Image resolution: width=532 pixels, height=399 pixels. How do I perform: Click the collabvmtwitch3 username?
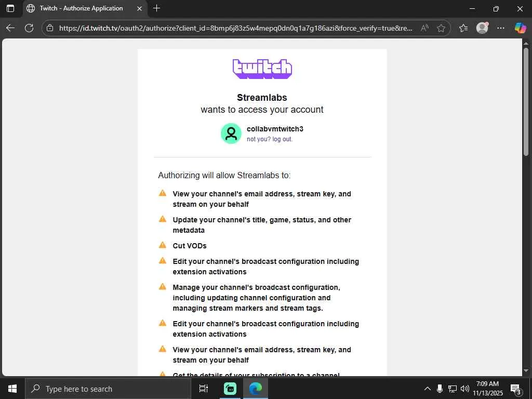[x=275, y=129]
